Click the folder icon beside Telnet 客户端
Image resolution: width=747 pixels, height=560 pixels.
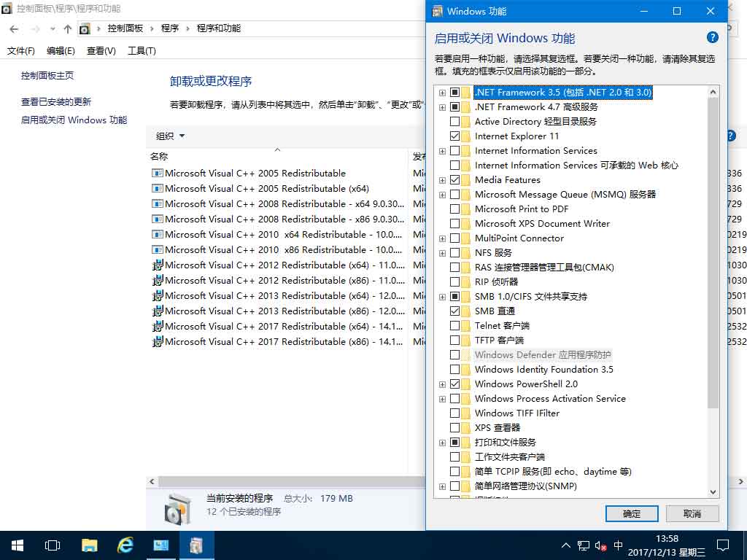click(466, 326)
